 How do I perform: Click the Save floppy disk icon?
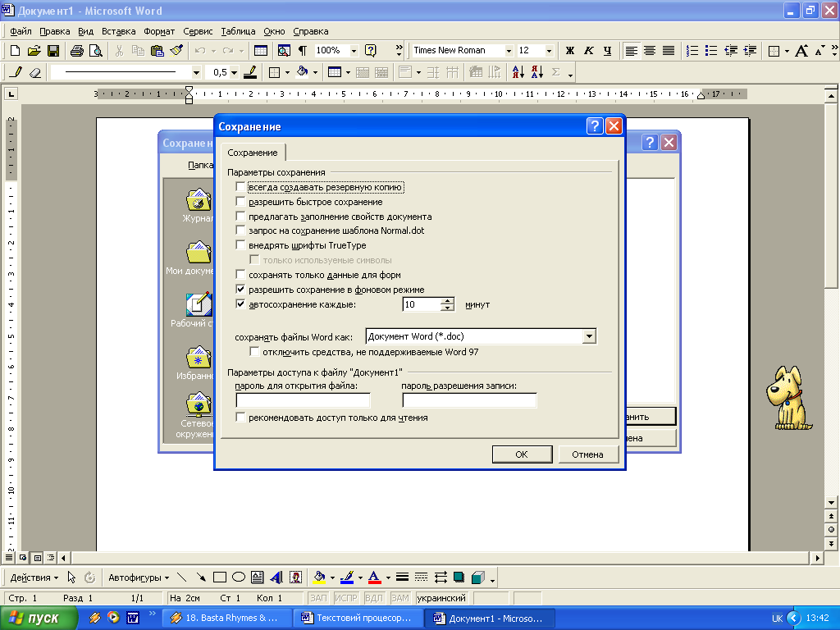[53, 50]
